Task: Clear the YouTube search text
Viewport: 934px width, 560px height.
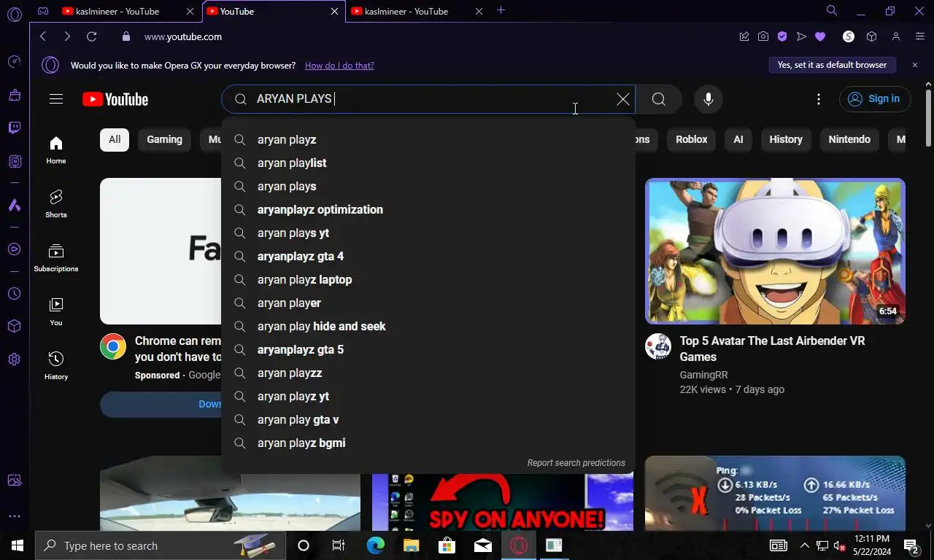Action: [622, 99]
